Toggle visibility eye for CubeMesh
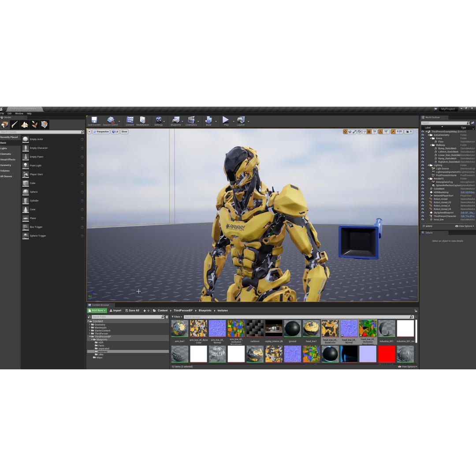The height and width of the screenshot is (476, 476). pyautogui.click(x=423, y=189)
